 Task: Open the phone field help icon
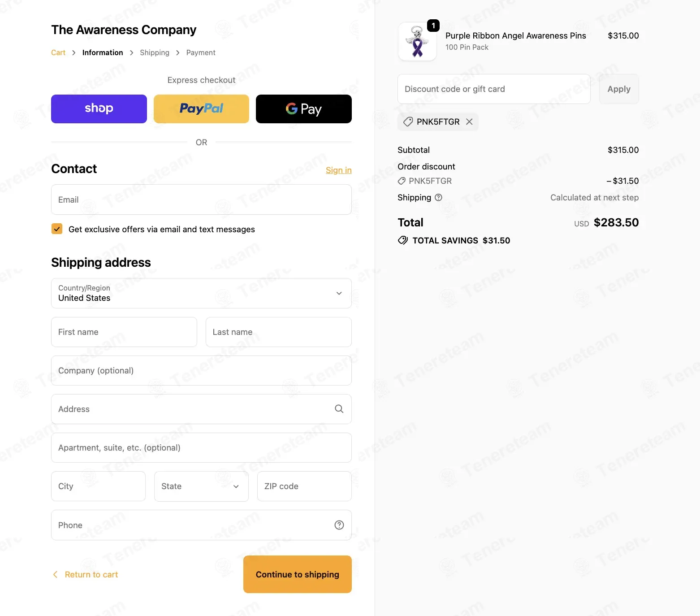[339, 525]
